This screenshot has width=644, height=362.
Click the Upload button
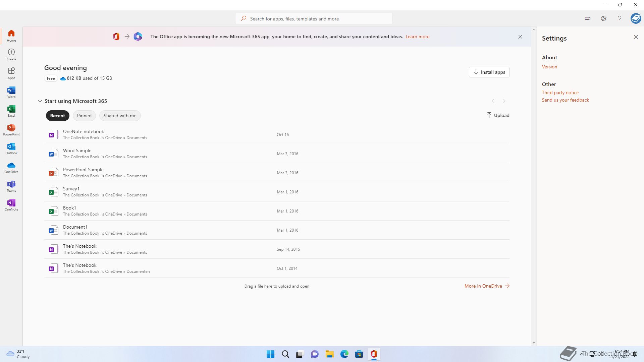[498, 115]
